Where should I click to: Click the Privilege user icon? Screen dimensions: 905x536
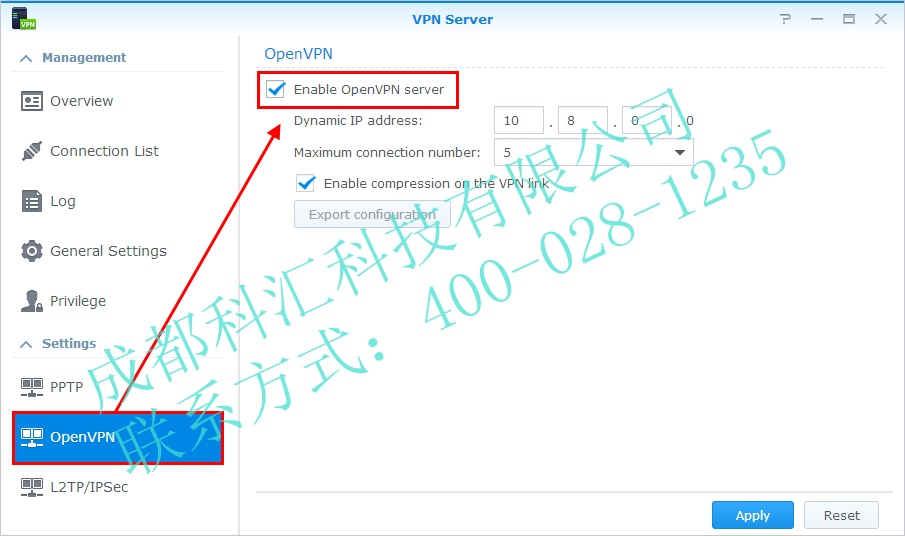pos(32,301)
